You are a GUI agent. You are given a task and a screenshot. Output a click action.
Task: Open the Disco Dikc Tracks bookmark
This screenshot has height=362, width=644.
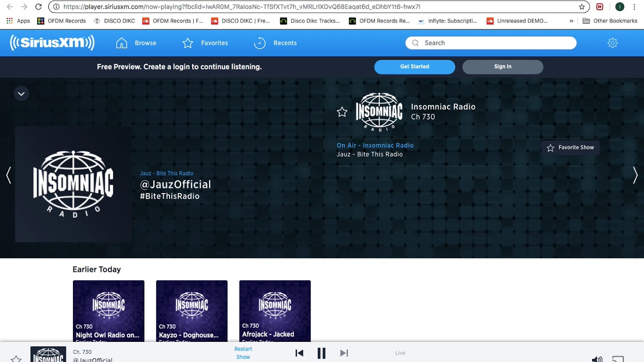[310, 21]
